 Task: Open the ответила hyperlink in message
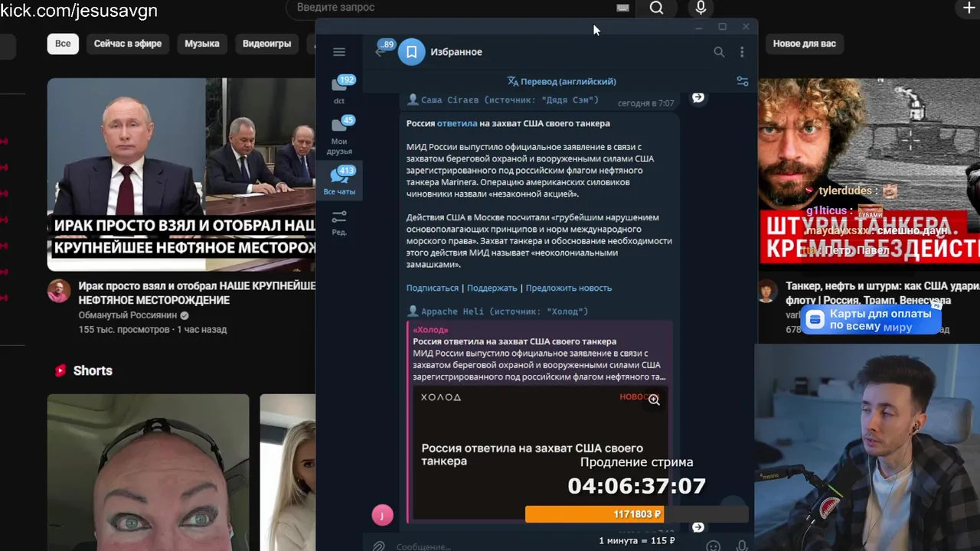(456, 123)
